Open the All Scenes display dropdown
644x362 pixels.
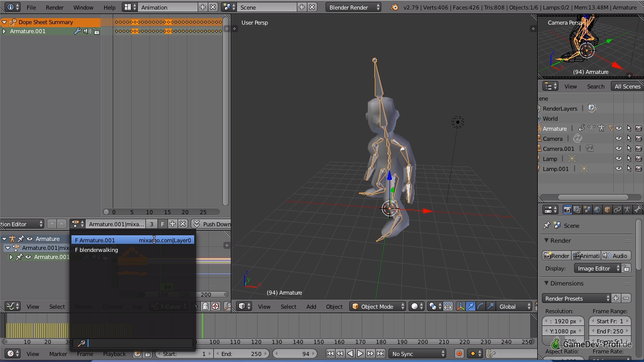click(627, 86)
